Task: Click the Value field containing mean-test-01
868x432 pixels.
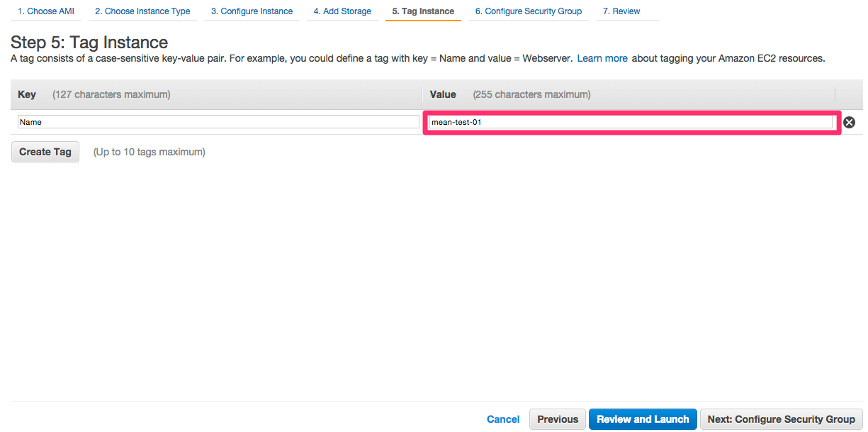Action: 631,122
